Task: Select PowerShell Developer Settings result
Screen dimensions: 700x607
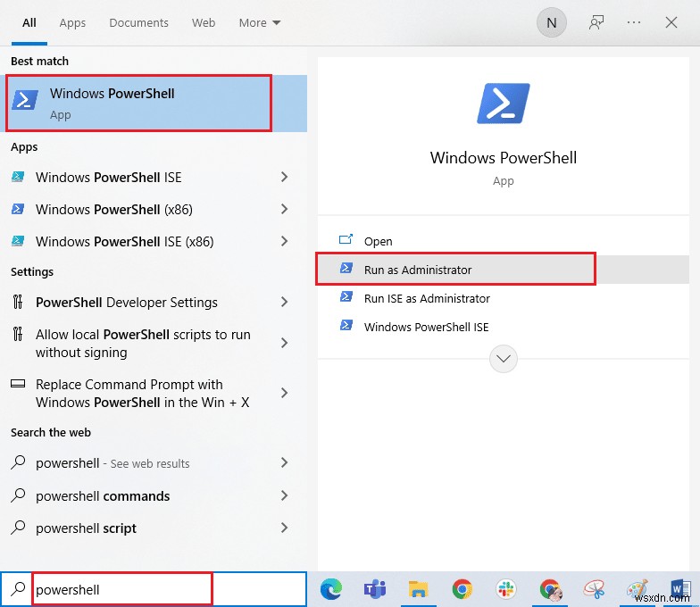Action: (x=127, y=302)
